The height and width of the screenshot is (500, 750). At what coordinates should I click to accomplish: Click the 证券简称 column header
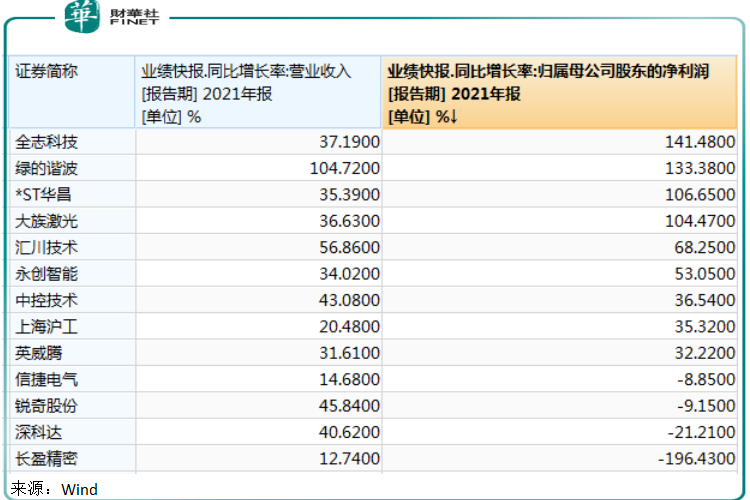[46, 71]
